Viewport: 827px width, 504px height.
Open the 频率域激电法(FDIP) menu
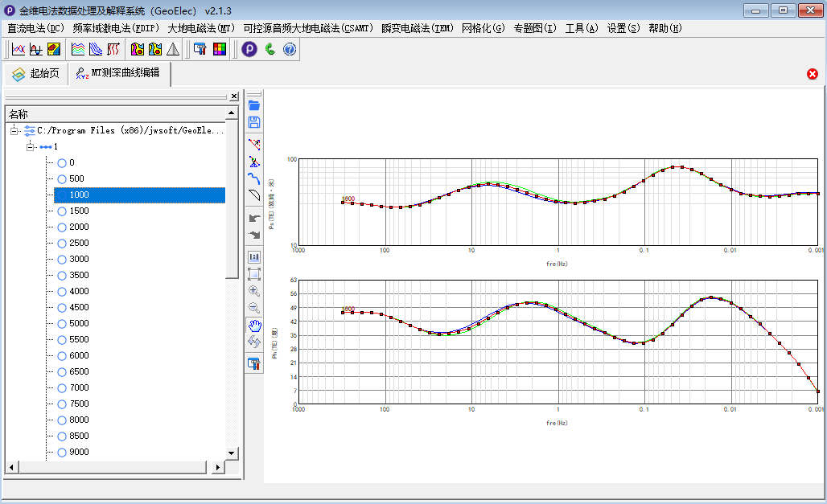click(116, 28)
